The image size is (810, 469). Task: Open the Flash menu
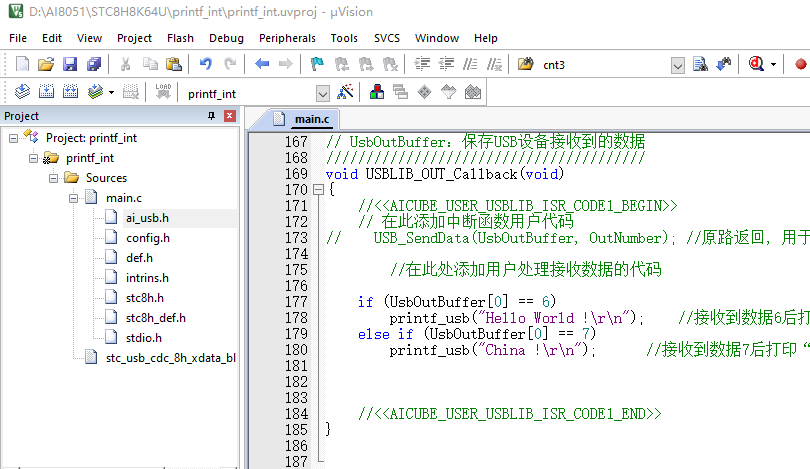180,38
